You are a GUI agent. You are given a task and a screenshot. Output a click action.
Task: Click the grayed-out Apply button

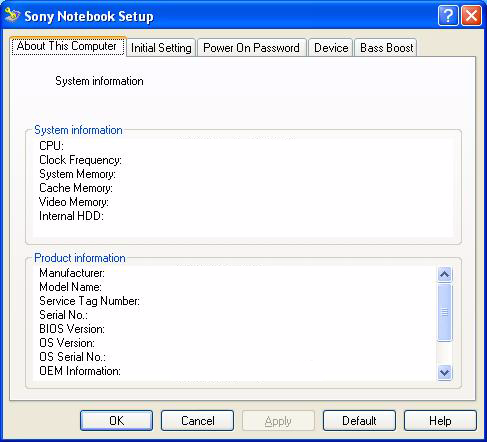[x=278, y=421]
